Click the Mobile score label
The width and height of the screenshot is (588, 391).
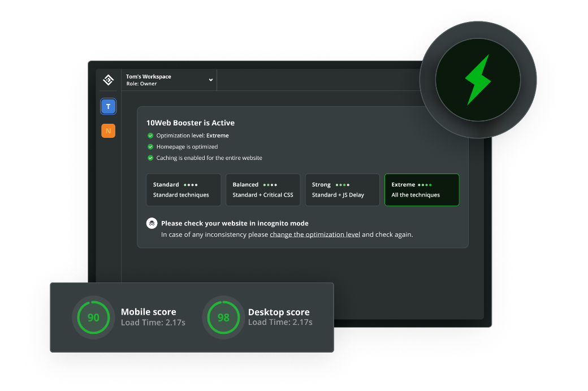pos(149,312)
